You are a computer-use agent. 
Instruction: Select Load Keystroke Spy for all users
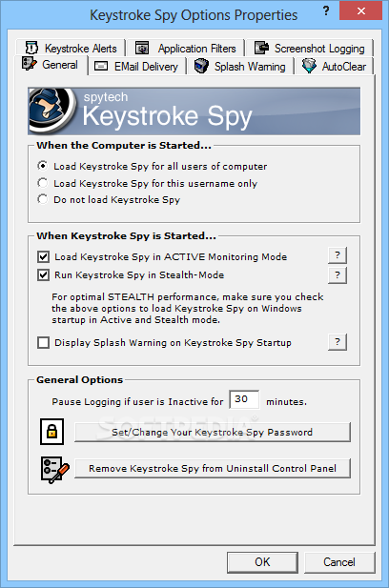click(153, 166)
